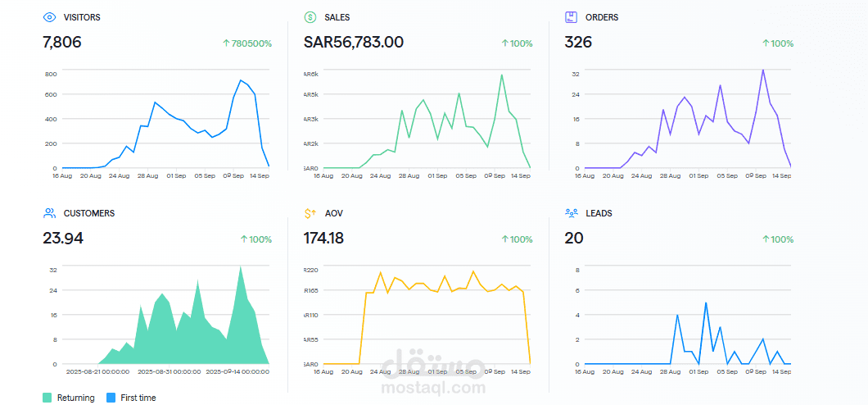Click the blue First time color swatch
This screenshot has width=868, height=405.
[108, 398]
